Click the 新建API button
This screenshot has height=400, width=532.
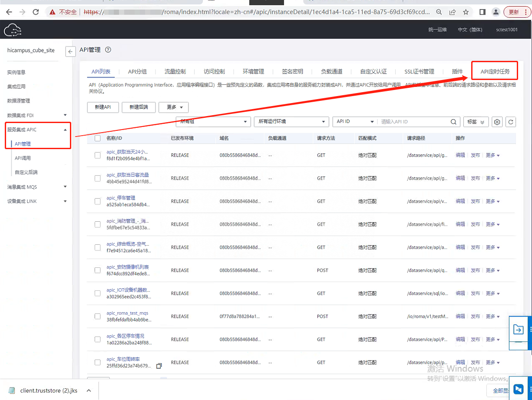[x=103, y=107]
